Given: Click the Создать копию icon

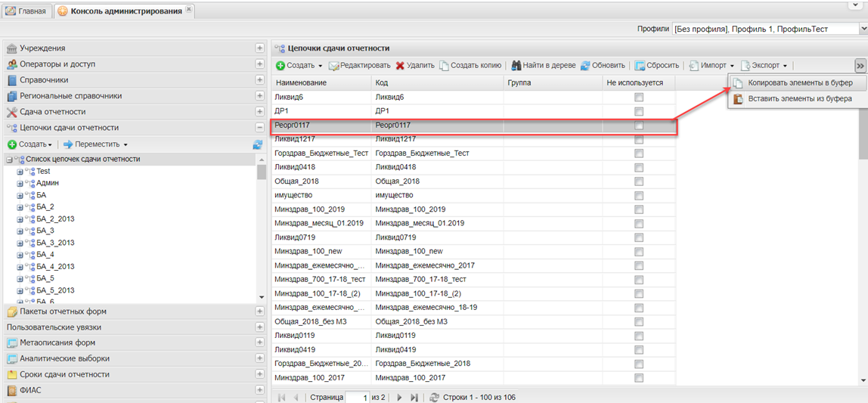Looking at the screenshot, I should pyautogui.click(x=445, y=66).
